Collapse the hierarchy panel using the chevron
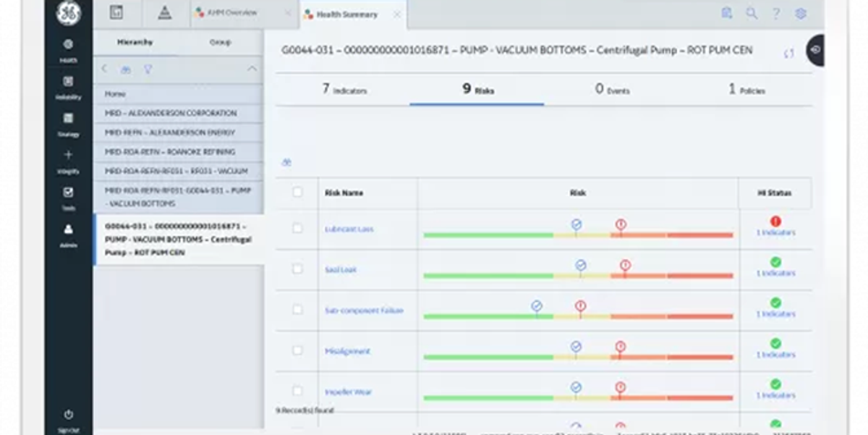Screen dimensions: 868x435 tap(252, 69)
